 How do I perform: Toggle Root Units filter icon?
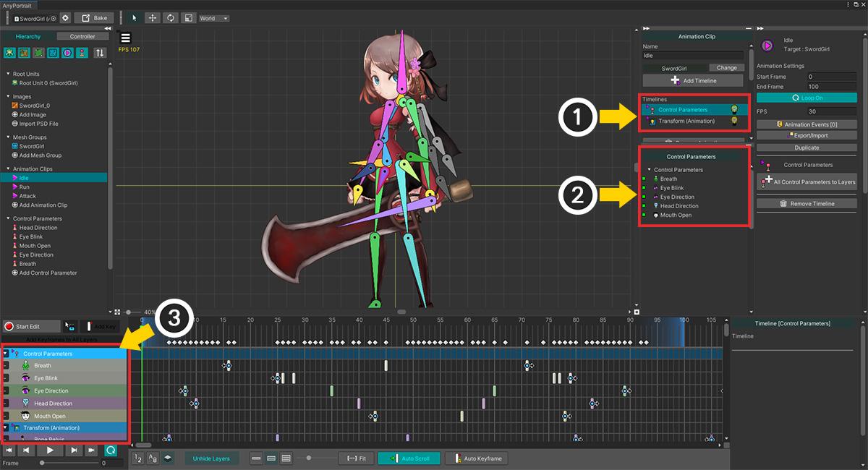tap(11, 53)
